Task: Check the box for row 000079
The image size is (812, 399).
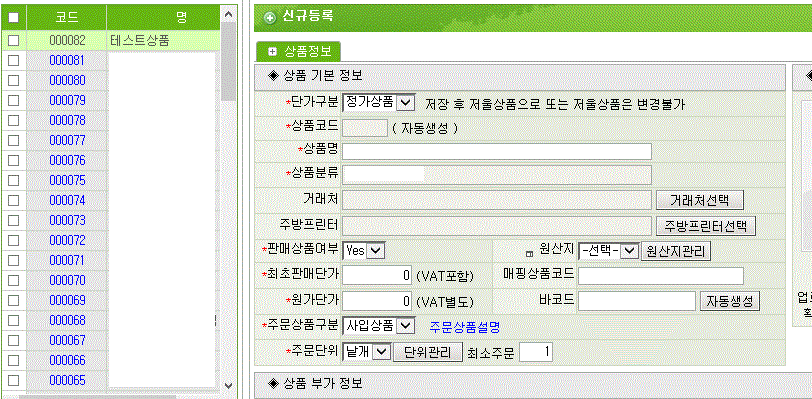Action: coord(14,101)
